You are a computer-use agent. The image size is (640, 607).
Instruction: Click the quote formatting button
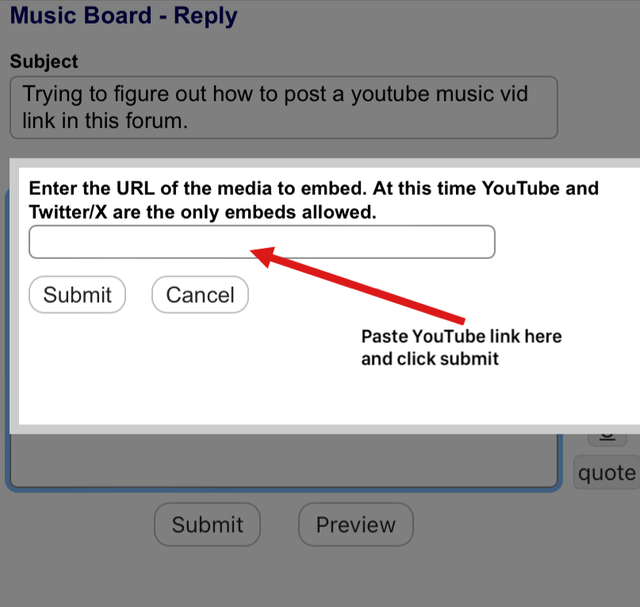click(x=606, y=473)
